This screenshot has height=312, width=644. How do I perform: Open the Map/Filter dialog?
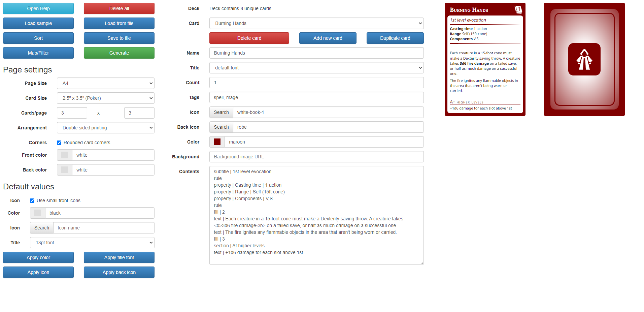click(38, 53)
